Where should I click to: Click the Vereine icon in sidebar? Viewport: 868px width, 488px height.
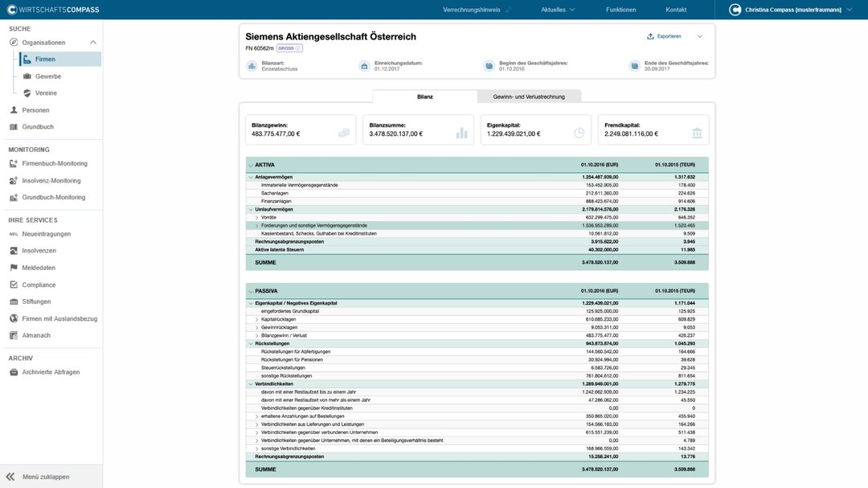27,93
